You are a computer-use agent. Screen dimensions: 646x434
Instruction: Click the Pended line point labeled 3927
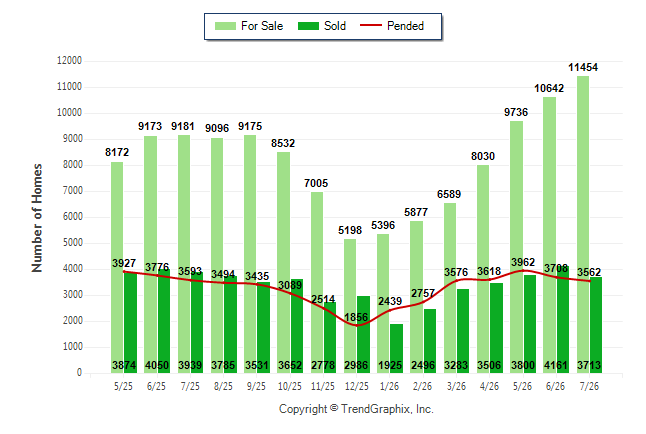124,271
